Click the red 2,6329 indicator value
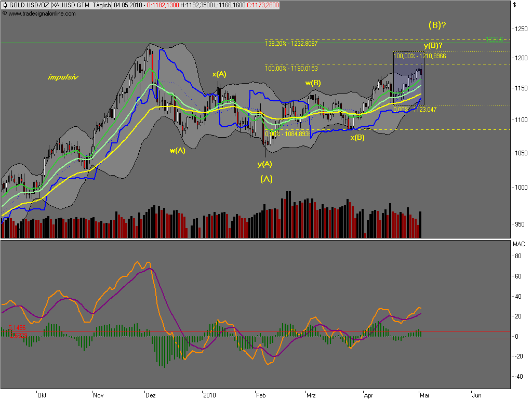Image resolution: width=532 pixels, height=399 pixels. pyautogui.click(x=18, y=336)
